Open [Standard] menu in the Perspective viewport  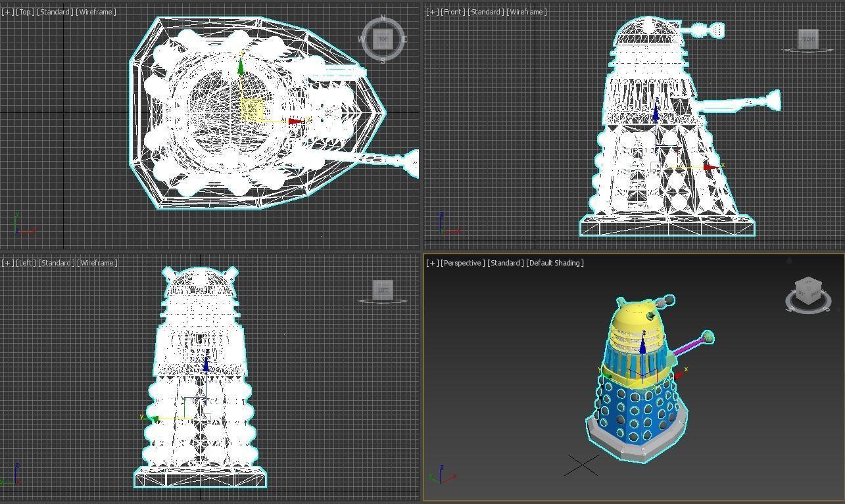click(506, 263)
